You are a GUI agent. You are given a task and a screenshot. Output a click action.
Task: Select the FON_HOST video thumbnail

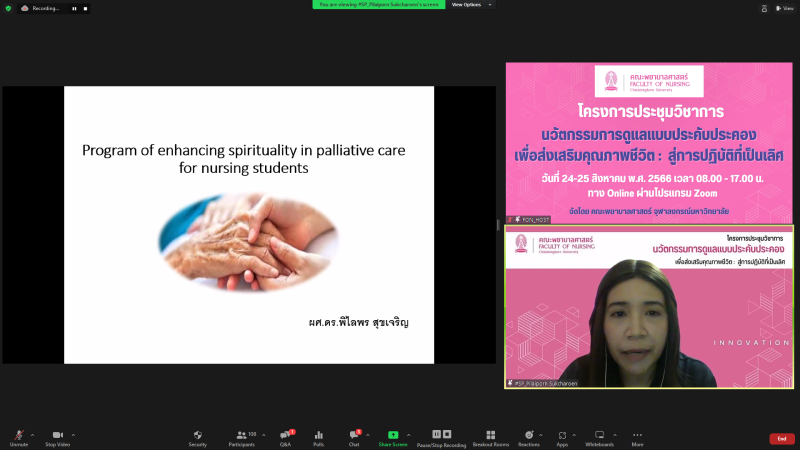tap(650, 143)
